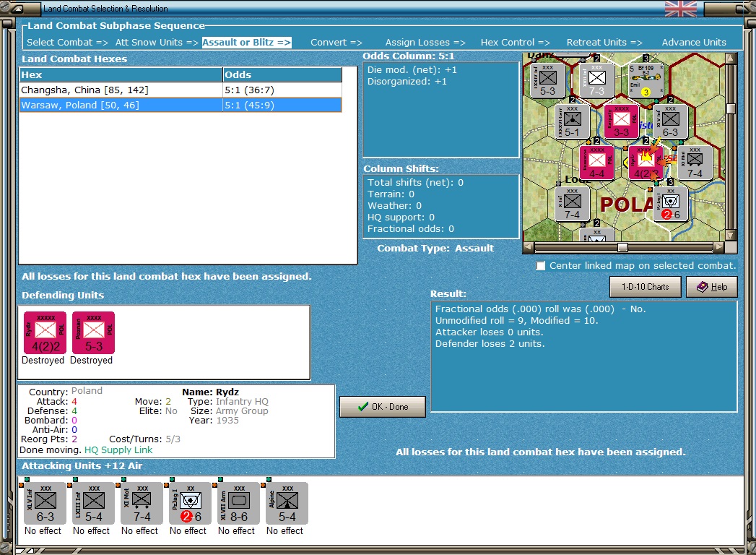Click the map's scroll up arrow
This screenshot has width=756, height=555.
(731, 59)
